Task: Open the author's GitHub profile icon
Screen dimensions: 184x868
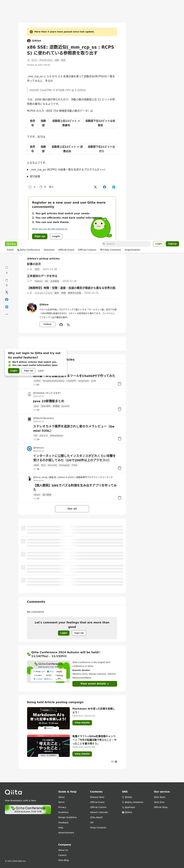Action: [61, 325]
